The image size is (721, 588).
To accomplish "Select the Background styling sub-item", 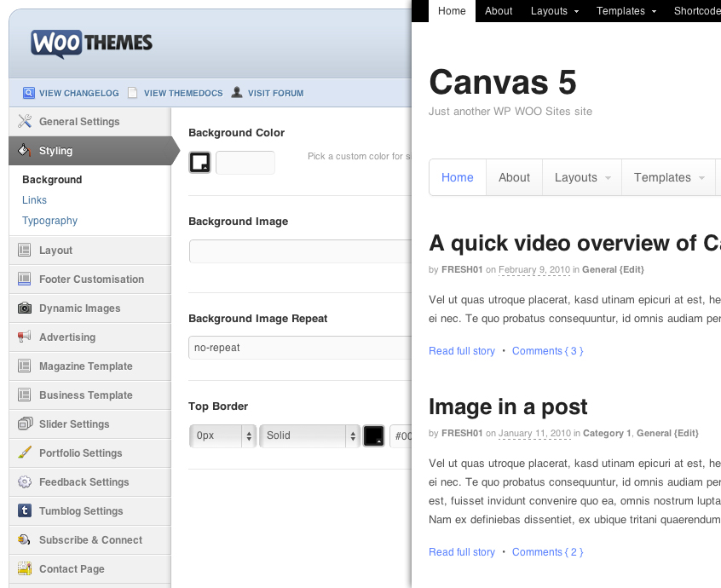I will tap(52, 179).
